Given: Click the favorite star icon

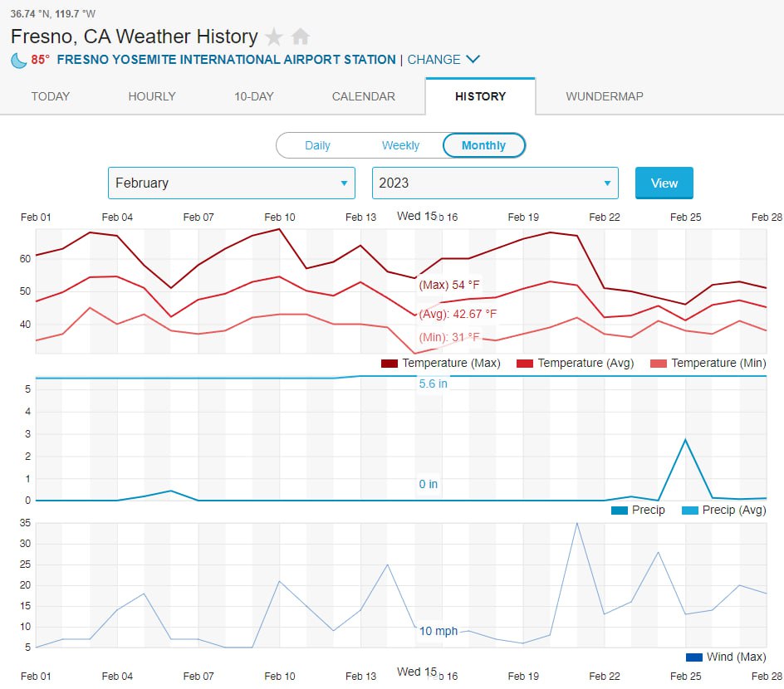Looking at the screenshot, I should pyautogui.click(x=273, y=37).
